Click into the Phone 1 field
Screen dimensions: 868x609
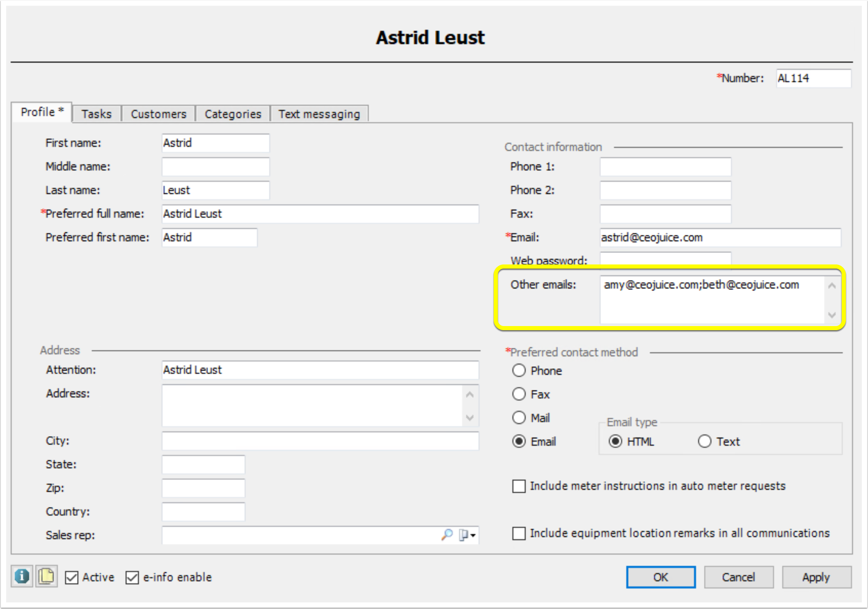(x=665, y=167)
